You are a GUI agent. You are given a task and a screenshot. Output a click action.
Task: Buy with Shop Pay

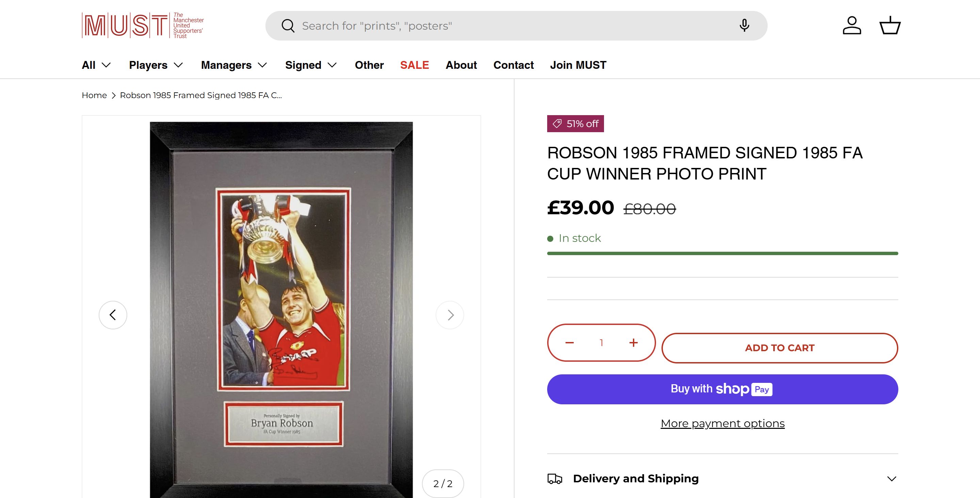click(x=722, y=389)
